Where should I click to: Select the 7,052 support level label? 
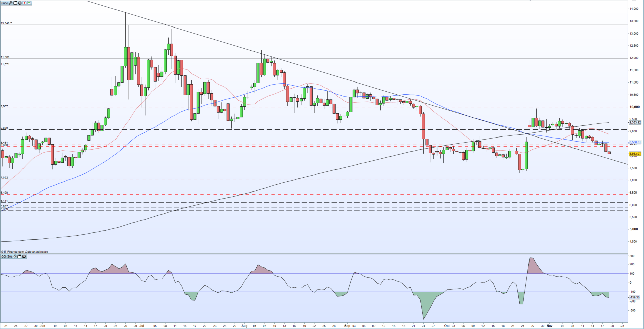coord(4,178)
